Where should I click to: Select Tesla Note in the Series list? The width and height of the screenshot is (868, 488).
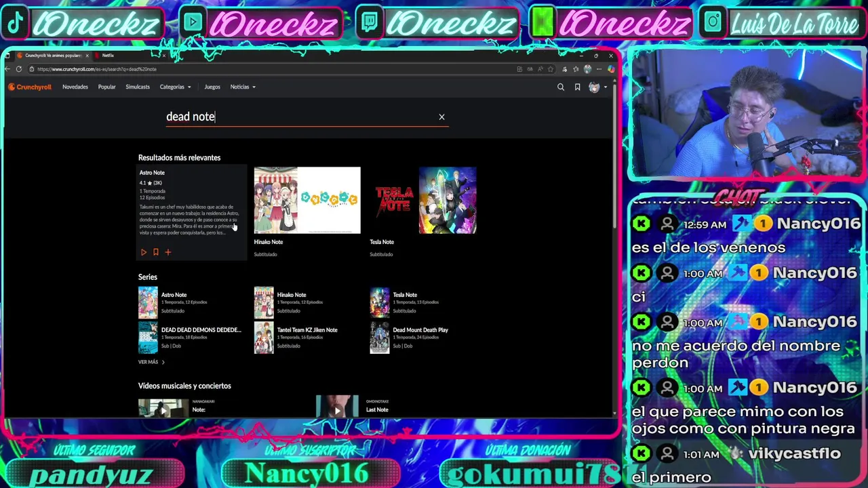[405, 295]
